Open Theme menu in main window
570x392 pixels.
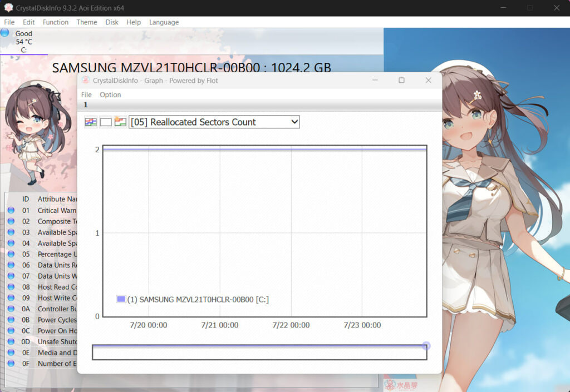tap(87, 22)
